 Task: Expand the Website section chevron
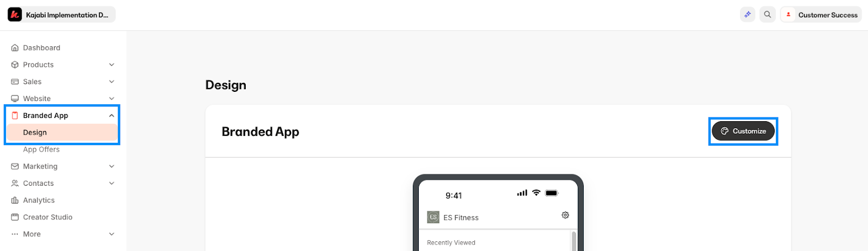pos(112,98)
